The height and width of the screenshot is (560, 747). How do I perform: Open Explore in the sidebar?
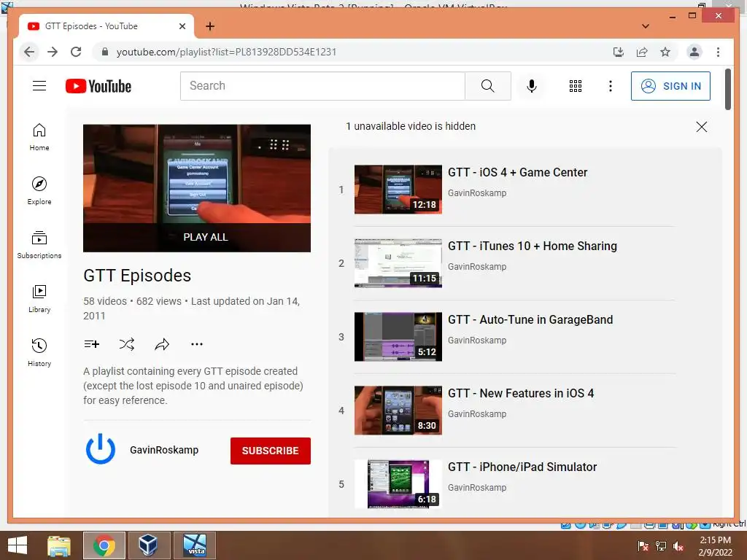[39, 190]
